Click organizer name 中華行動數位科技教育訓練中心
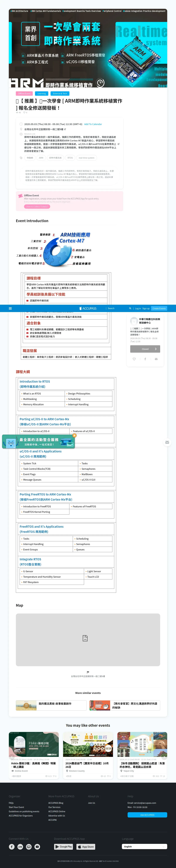The width and height of the screenshot is (176, 868). point(150,321)
